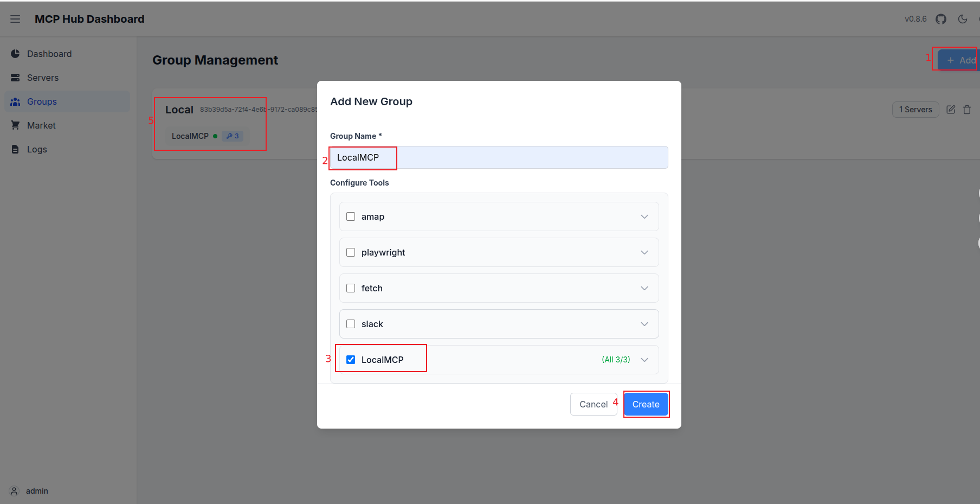This screenshot has height=504, width=980.
Task: Click the Add group button
Action: click(x=960, y=60)
